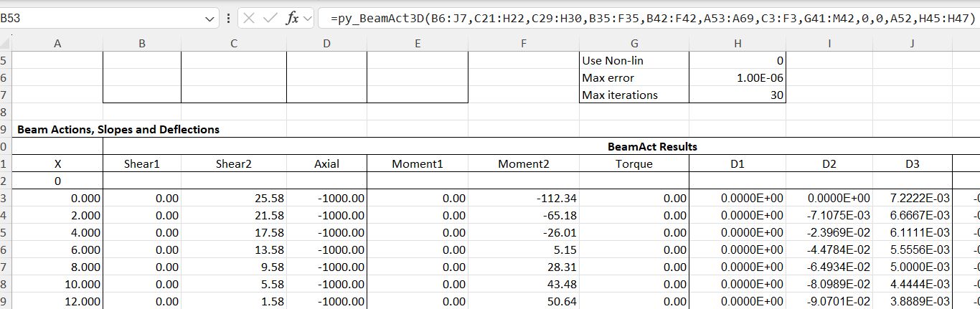
Task: Select the Shear1 column heading cell
Action: point(141,164)
